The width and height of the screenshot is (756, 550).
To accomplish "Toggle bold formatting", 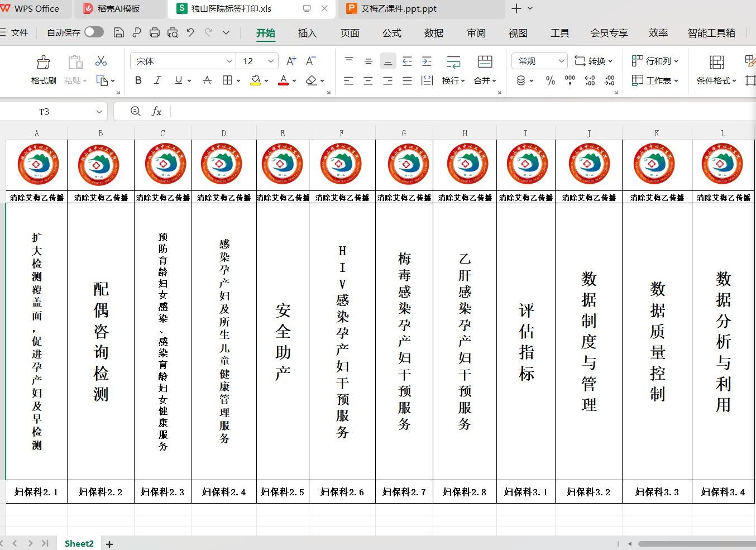I will click(x=138, y=80).
